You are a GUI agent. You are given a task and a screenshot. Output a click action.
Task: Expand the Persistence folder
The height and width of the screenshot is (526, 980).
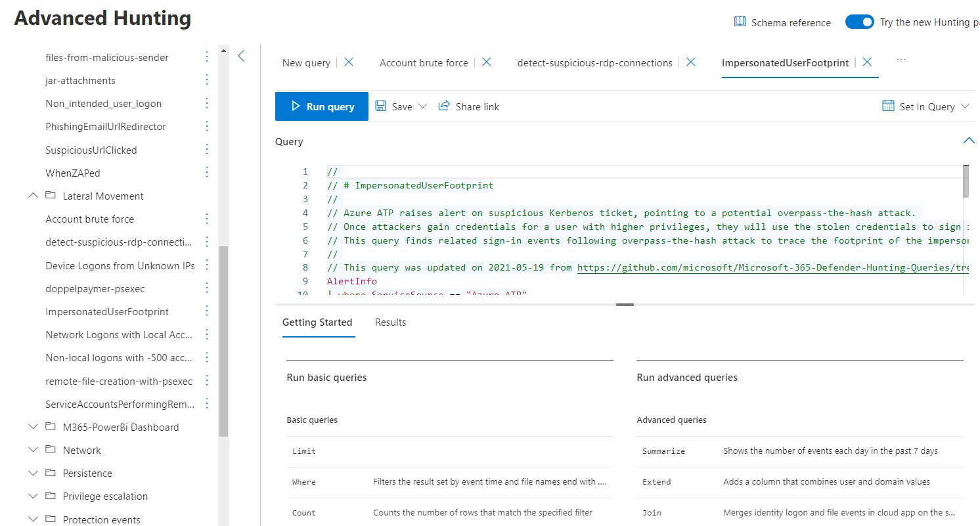(x=33, y=473)
